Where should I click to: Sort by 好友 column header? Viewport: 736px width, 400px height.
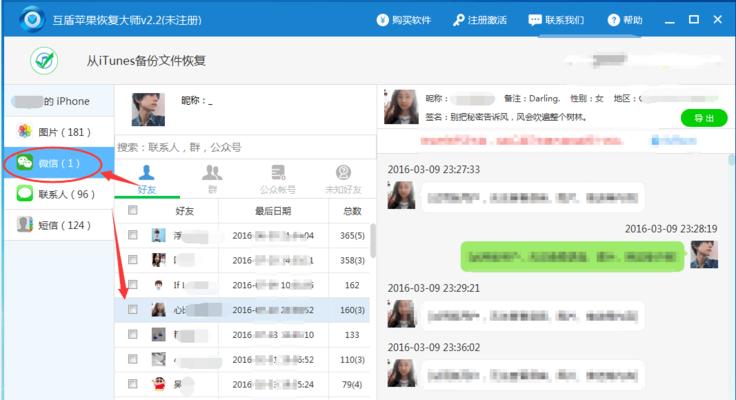184,211
